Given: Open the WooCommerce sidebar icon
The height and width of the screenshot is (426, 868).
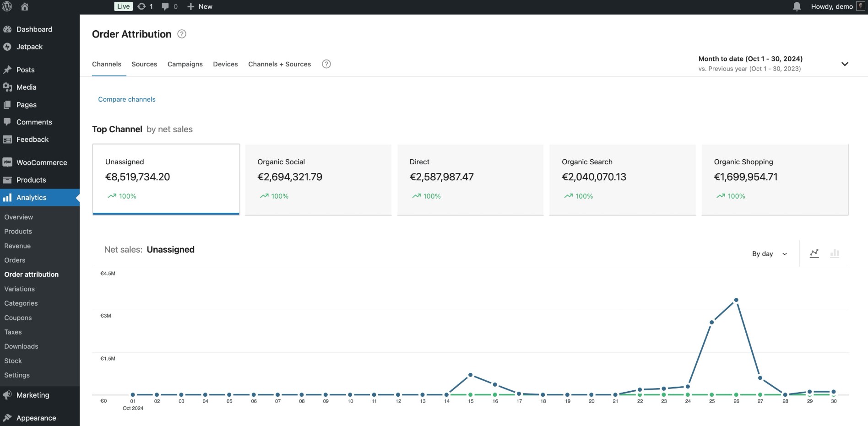Looking at the screenshot, I should [7, 162].
